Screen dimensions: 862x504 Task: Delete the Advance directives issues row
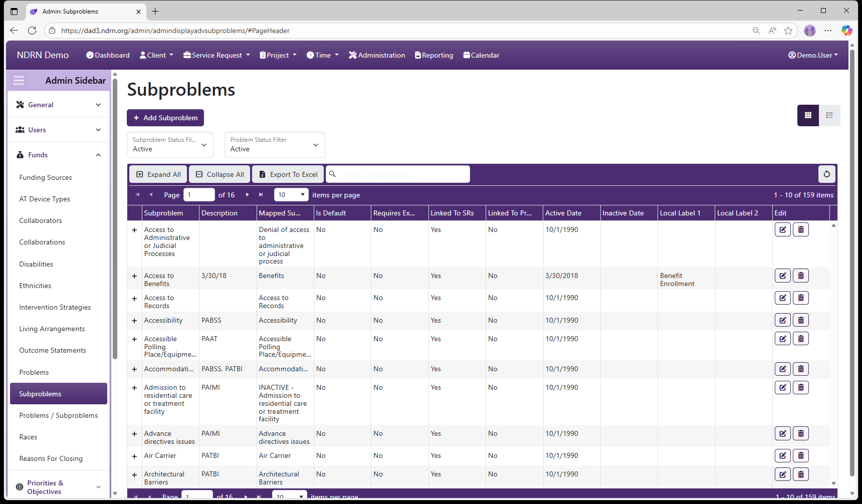coord(800,433)
